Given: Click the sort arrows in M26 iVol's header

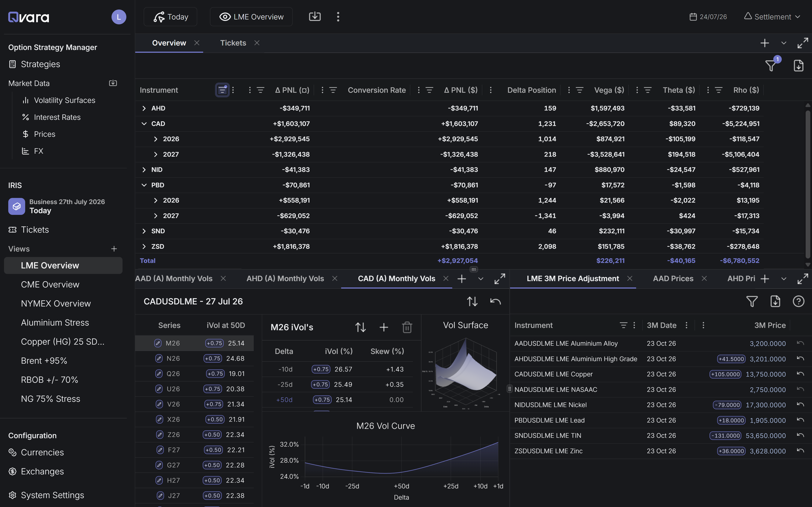Looking at the screenshot, I should 361,327.
